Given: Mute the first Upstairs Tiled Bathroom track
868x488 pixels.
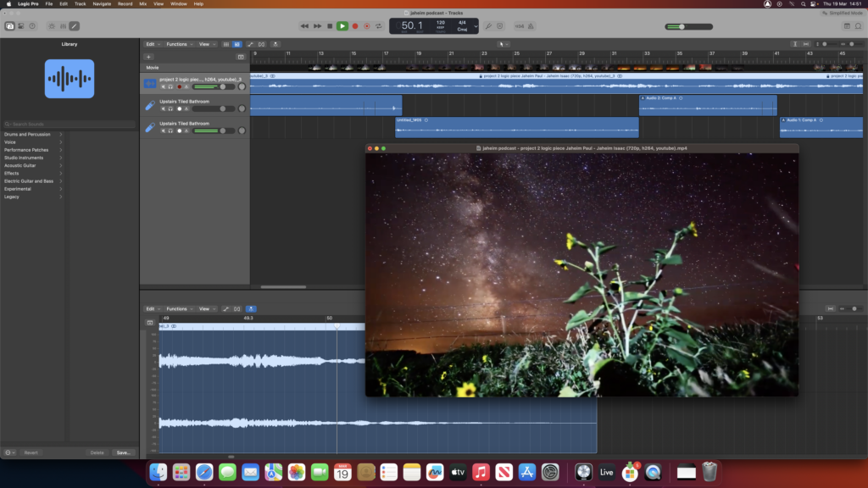Looking at the screenshot, I should coord(164,108).
